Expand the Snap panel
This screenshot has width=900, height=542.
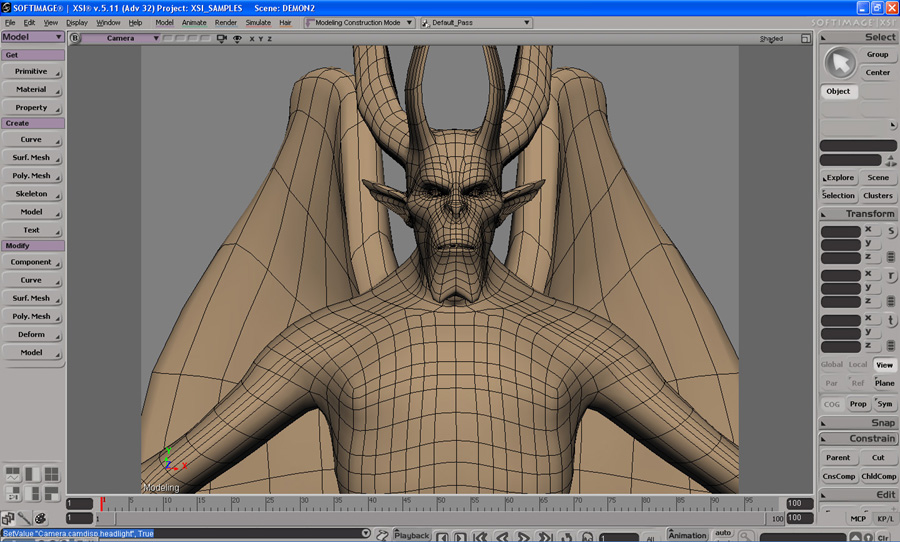click(858, 423)
